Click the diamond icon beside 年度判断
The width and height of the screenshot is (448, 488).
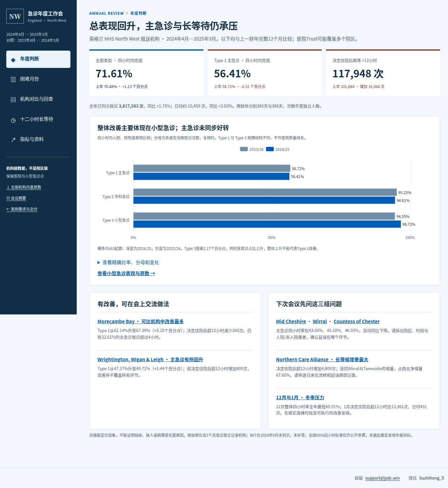click(13, 60)
